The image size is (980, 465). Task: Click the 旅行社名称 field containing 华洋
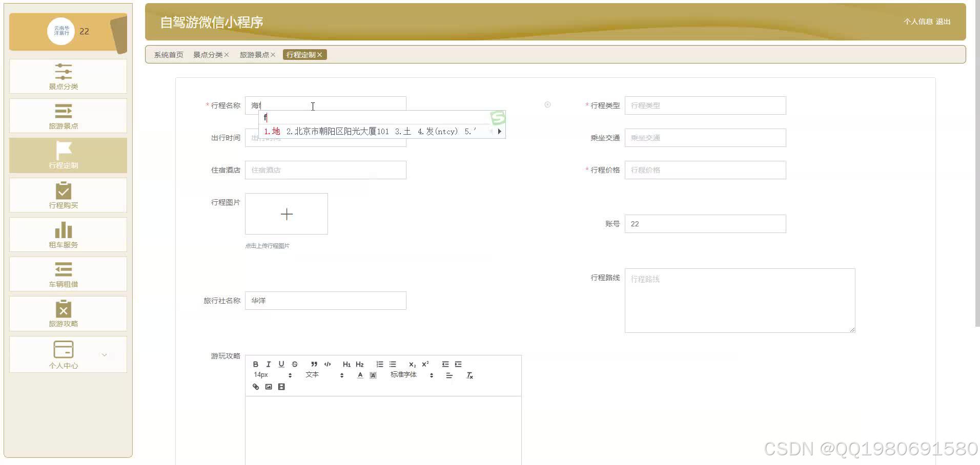pyautogui.click(x=325, y=301)
